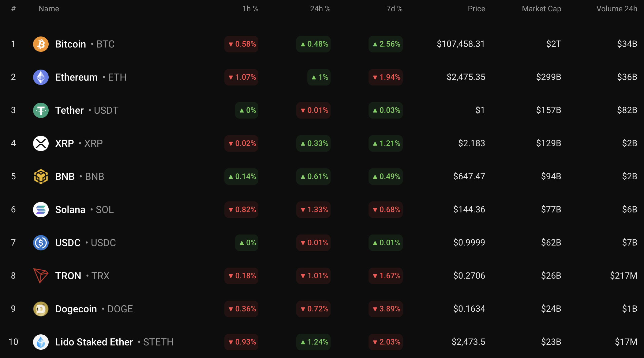Sort by the Name column header

click(x=49, y=9)
